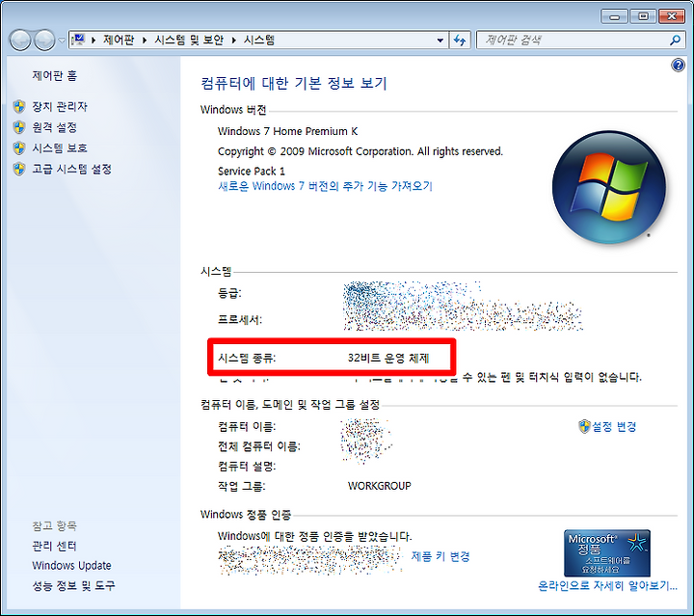Expand the arrow after 시스템 및 보안
The width and height of the screenshot is (694, 616).
[233, 40]
